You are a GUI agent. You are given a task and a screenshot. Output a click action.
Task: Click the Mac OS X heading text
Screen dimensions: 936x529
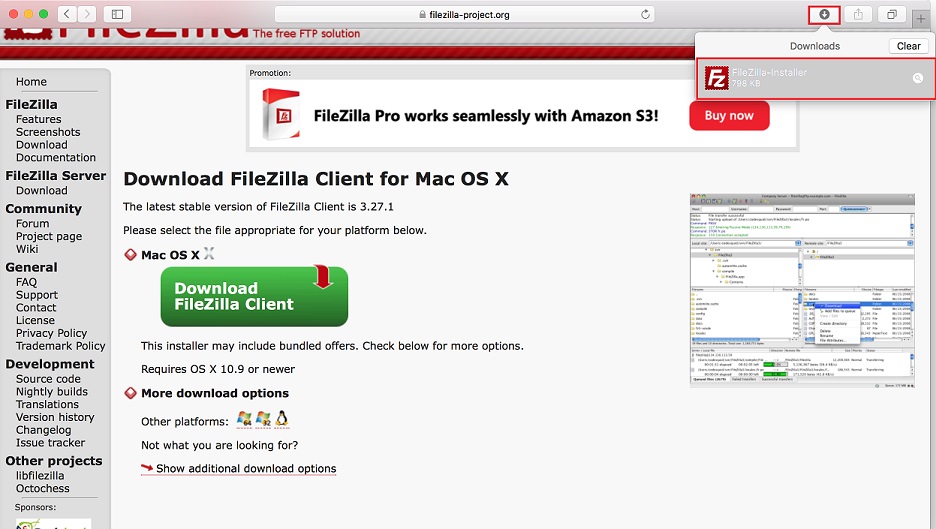tap(170, 255)
